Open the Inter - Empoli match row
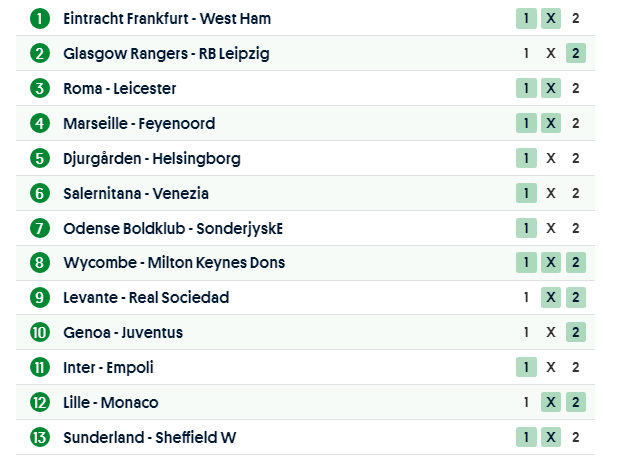This screenshot has height=462, width=622. click(x=108, y=368)
